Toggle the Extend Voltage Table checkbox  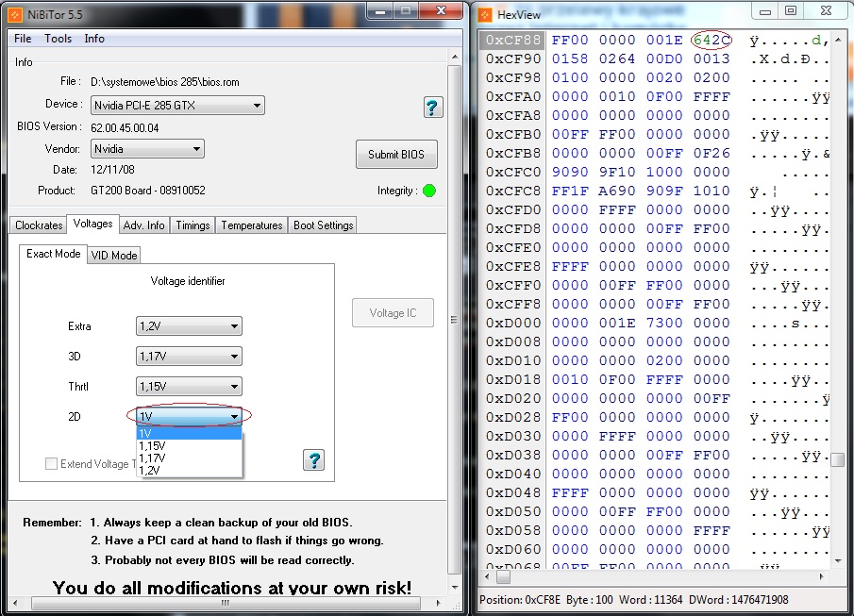coord(51,463)
